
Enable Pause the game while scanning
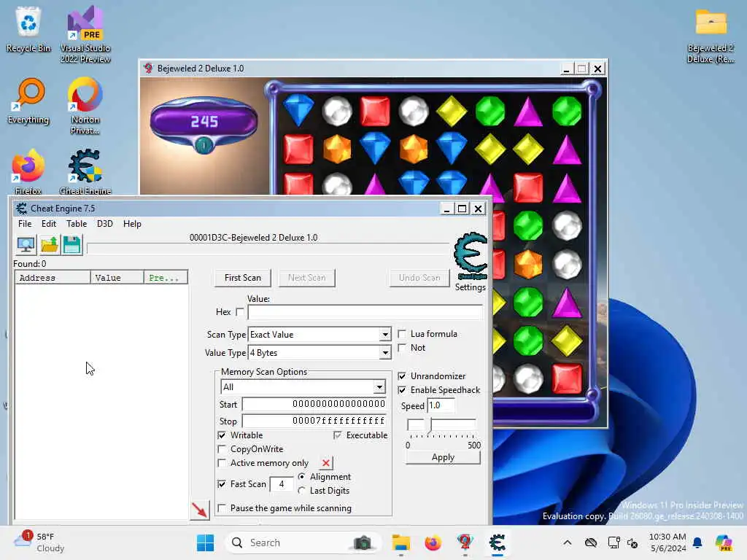click(222, 508)
